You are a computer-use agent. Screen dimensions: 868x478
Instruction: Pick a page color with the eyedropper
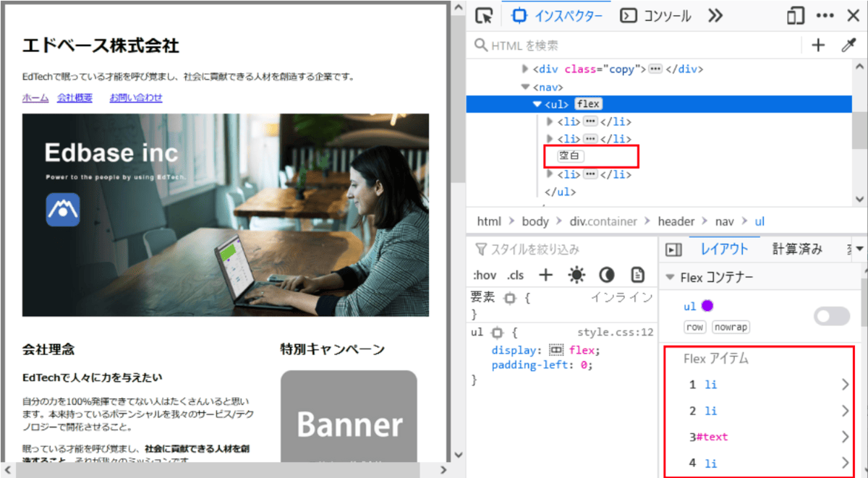848,46
